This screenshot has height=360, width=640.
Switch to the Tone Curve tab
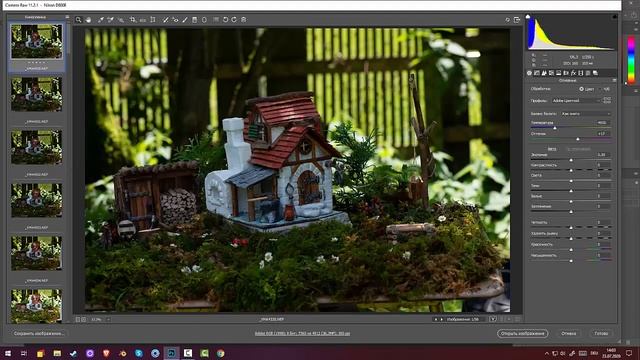pos(537,73)
